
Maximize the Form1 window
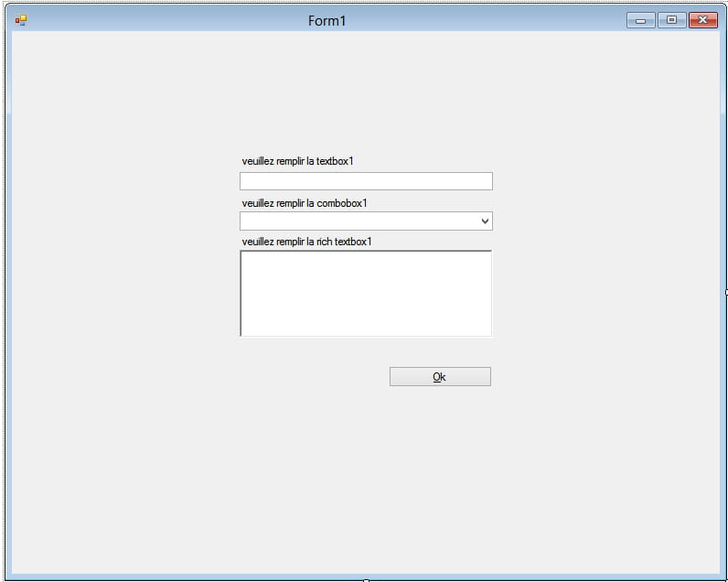(x=671, y=20)
